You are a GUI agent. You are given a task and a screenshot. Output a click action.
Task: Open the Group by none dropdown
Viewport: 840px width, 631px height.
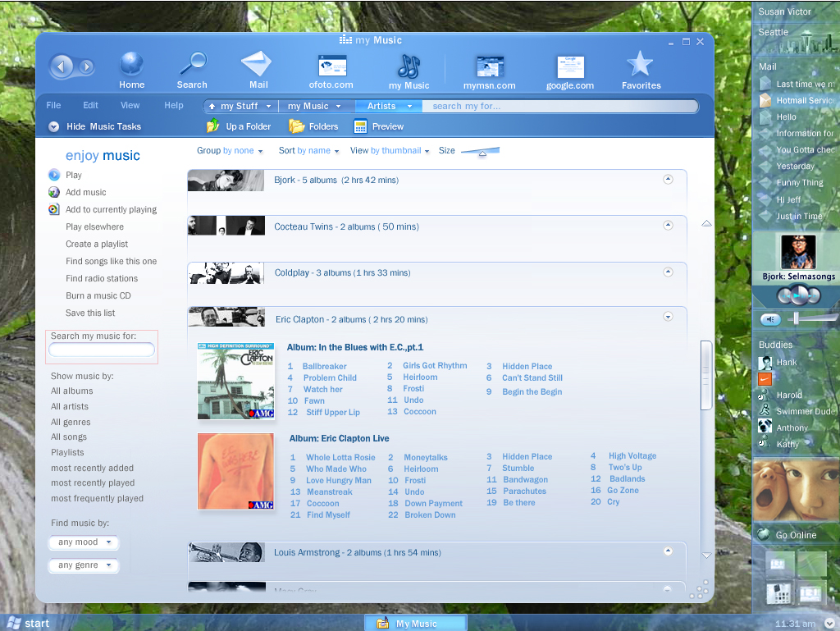coord(230,150)
